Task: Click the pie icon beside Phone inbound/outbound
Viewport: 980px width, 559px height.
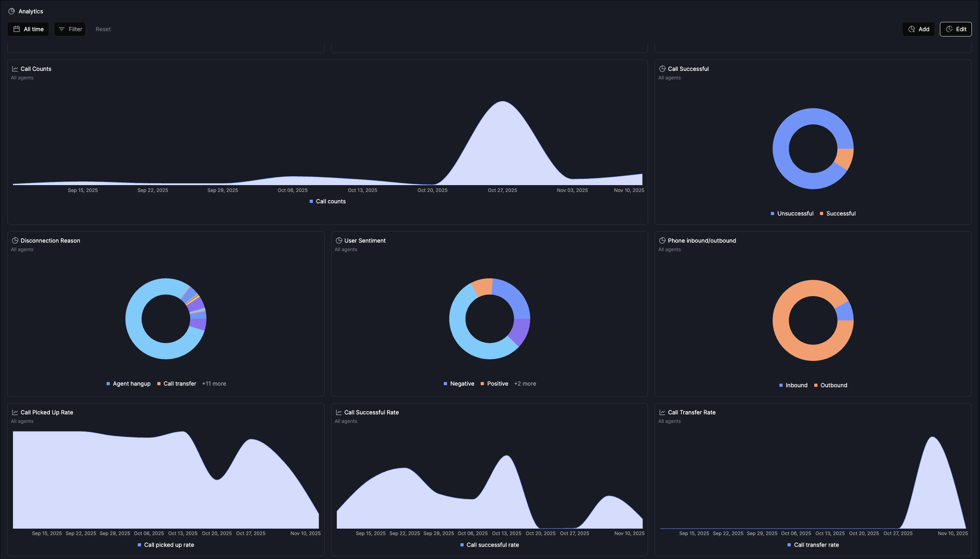Action: tap(662, 241)
